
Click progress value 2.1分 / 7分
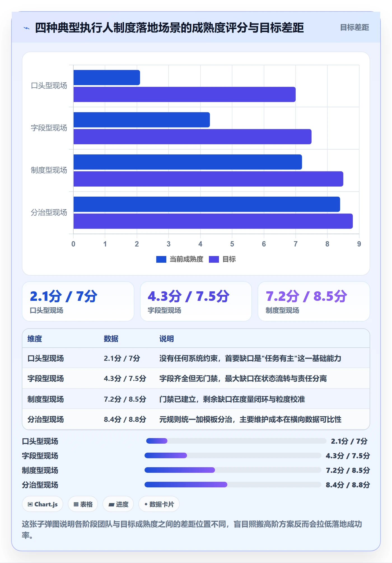pyautogui.click(x=349, y=441)
